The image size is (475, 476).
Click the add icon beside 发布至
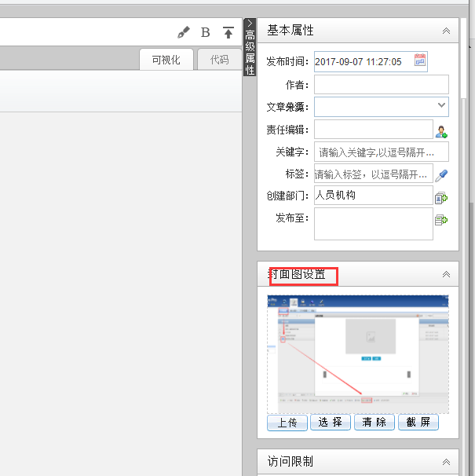click(x=441, y=220)
